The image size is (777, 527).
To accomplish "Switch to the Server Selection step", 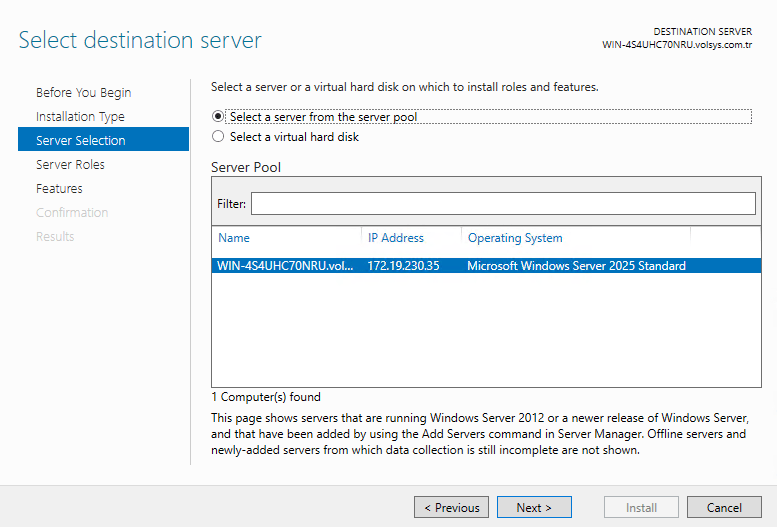I will pos(81,141).
